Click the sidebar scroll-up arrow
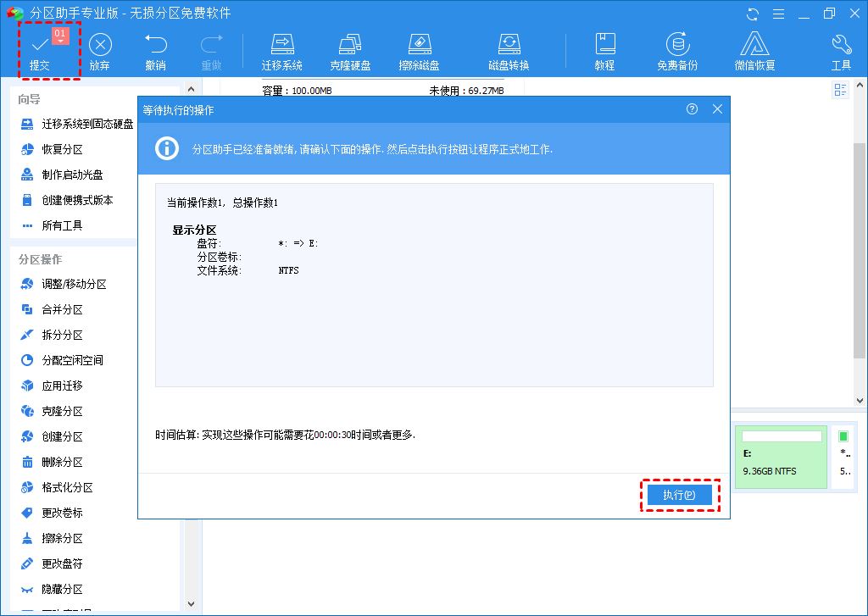The width and height of the screenshot is (868, 616). click(192, 89)
